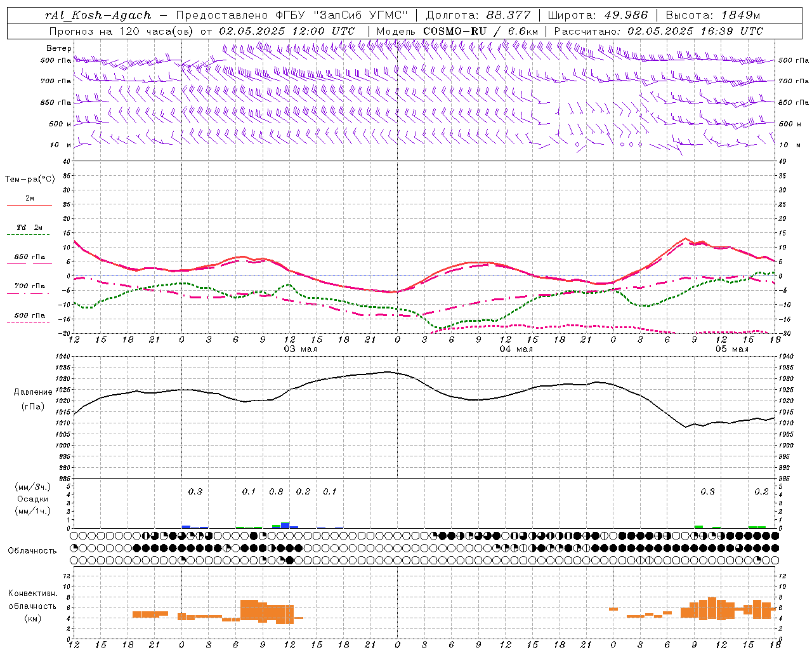Click the 05 мая date label
812x650 pixels.
[x=731, y=349]
